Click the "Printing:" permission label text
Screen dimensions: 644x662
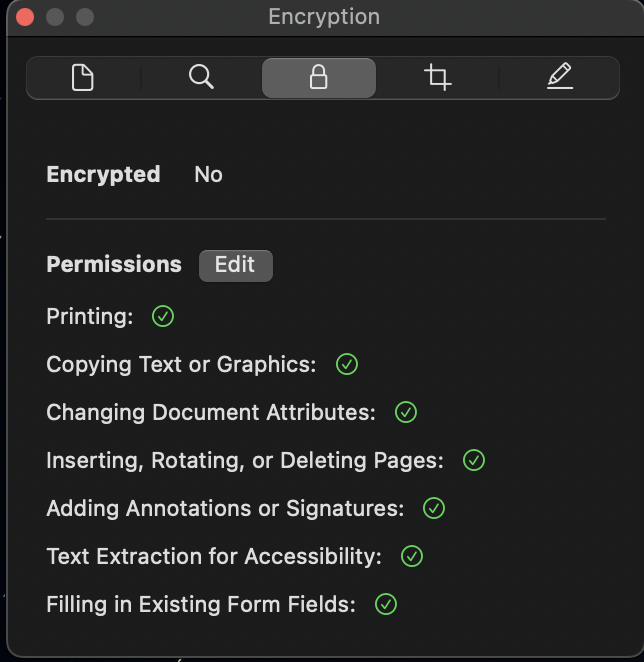[x=90, y=317]
